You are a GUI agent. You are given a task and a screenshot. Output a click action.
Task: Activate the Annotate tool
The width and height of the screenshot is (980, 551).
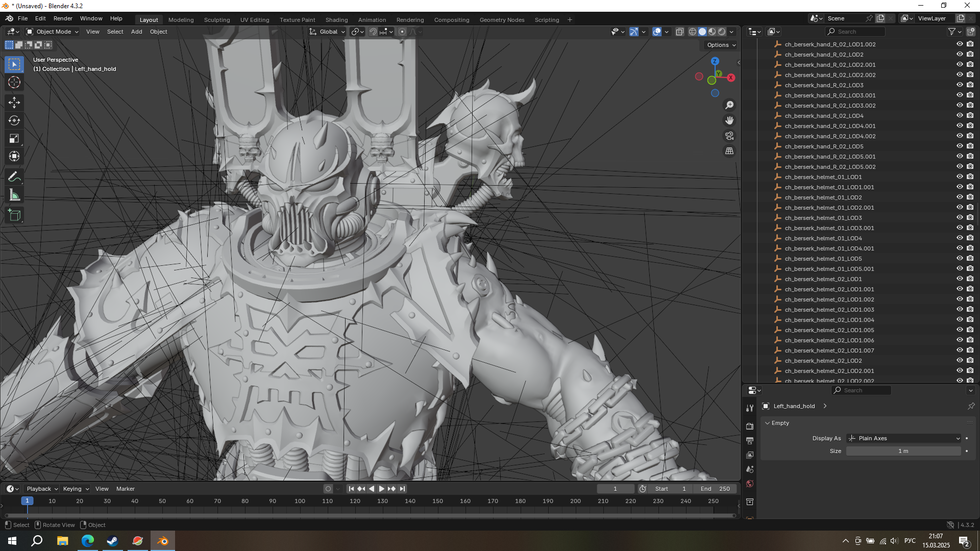point(14,177)
